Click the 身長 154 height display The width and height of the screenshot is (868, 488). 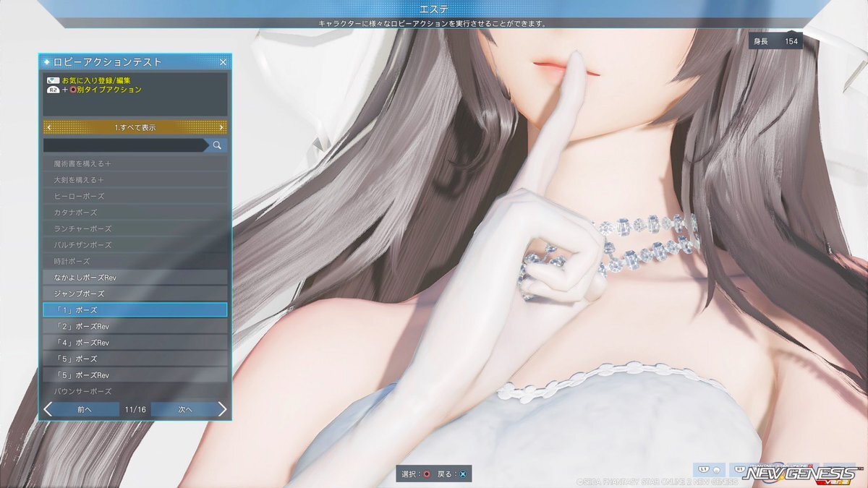(775, 41)
